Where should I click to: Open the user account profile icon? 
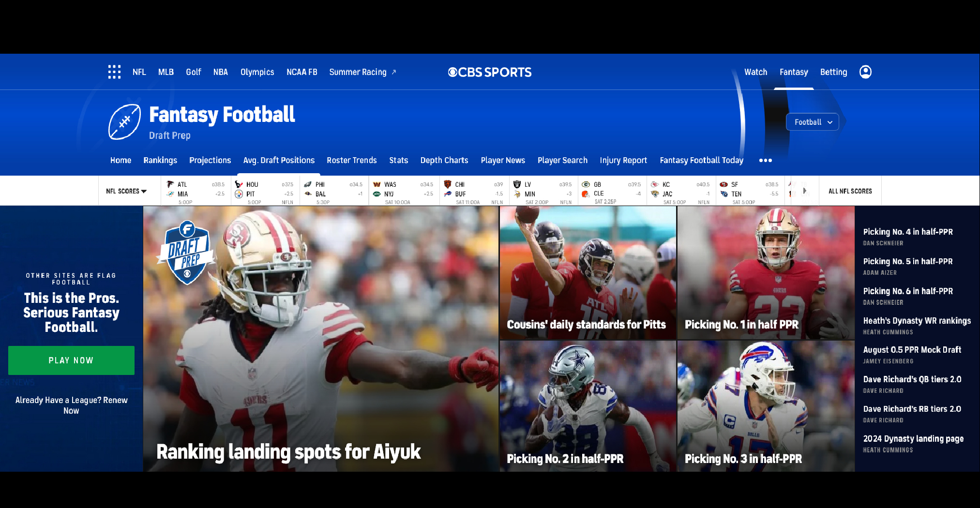pyautogui.click(x=865, y=72)
